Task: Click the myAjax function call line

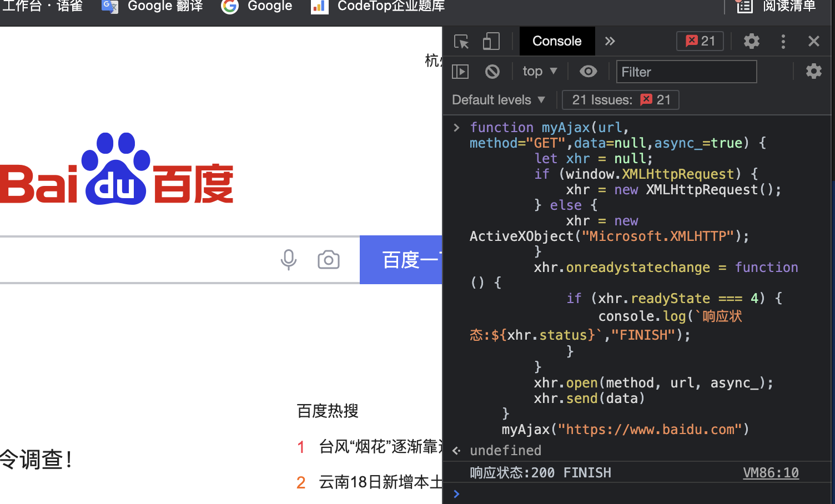Action: (625, 429)
